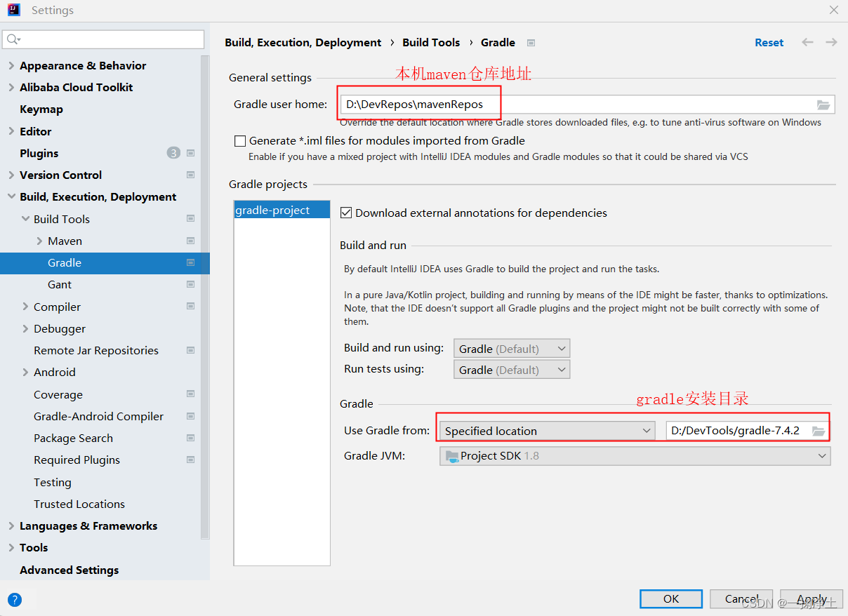Close the Settings dialog window

(x=833, y=10)
